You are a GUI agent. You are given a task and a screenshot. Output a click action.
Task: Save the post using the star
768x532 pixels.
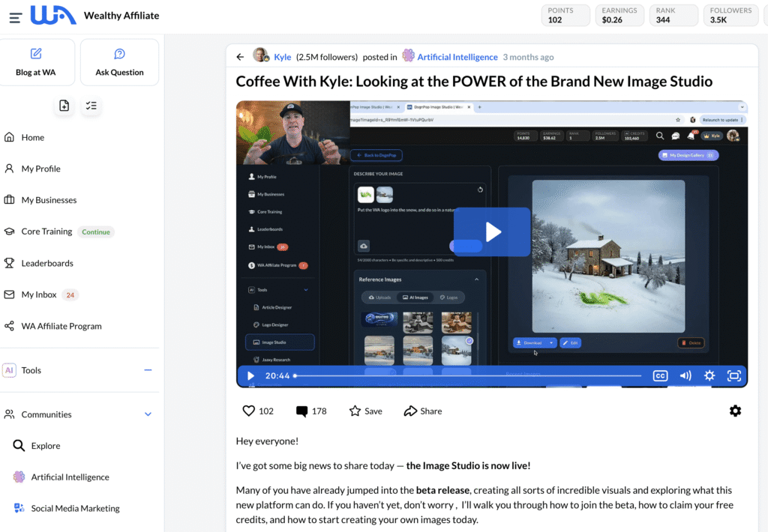(x=365, y=411)
